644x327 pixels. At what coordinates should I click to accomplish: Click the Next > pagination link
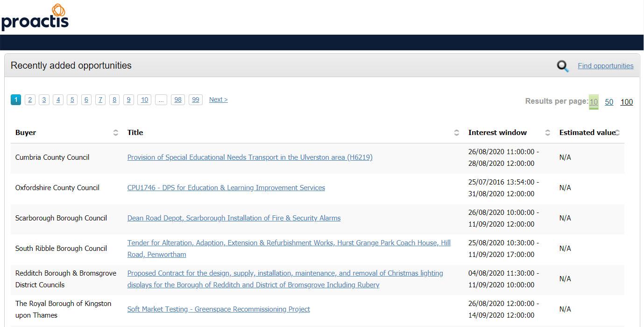[x=218, y=100]
